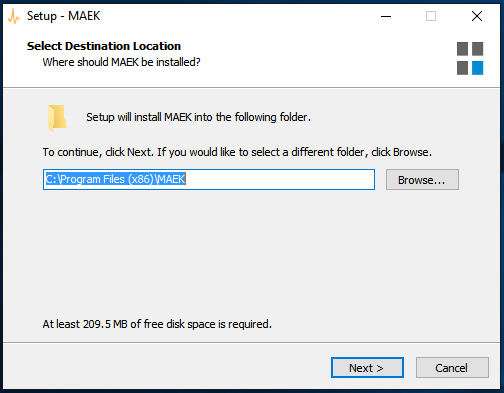The image size is (504, 393).
Task: Click the MAEK pulse icon in title bar
Action: (x=14, y=16)
